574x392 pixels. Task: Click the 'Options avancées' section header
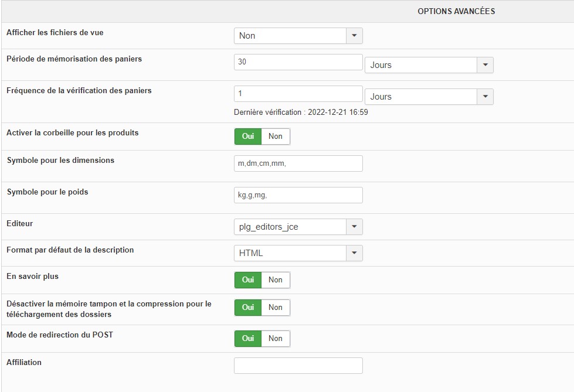pyautogui.click(x=456, y=11)
